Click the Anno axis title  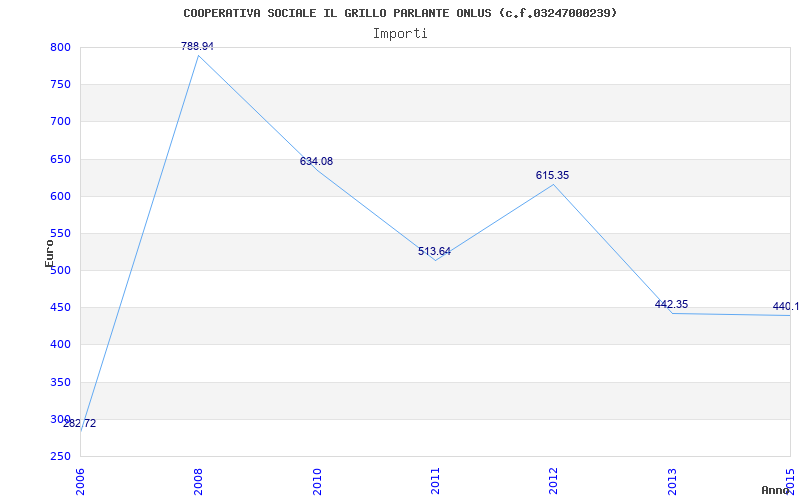tap(776, 490)
